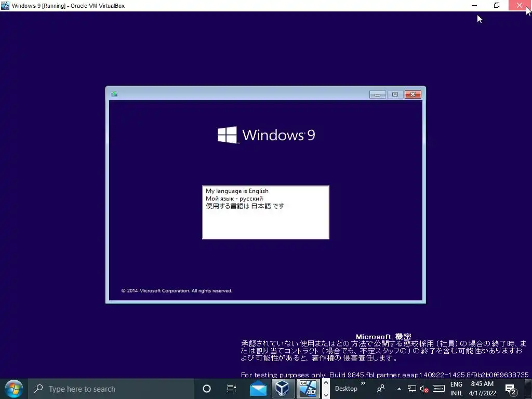Click the Windows 9 logo
Viewport: 532px width, 399px height.
point(267,135)
